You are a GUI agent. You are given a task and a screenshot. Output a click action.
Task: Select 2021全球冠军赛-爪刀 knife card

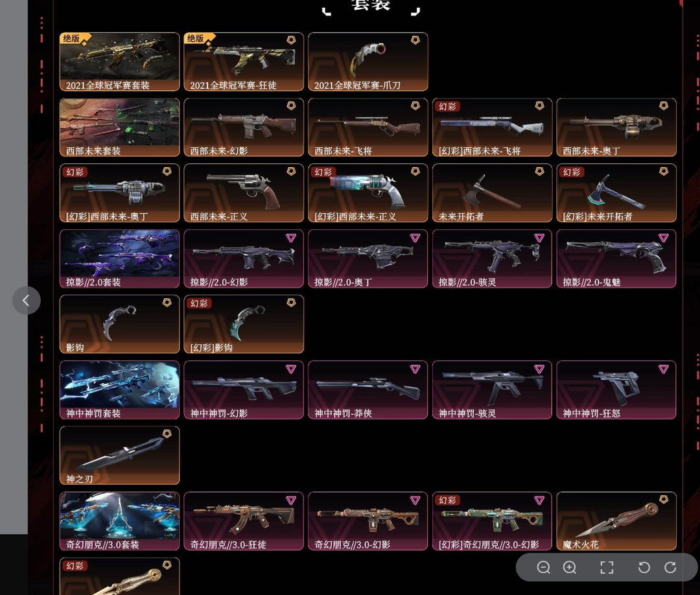point(368,62)
